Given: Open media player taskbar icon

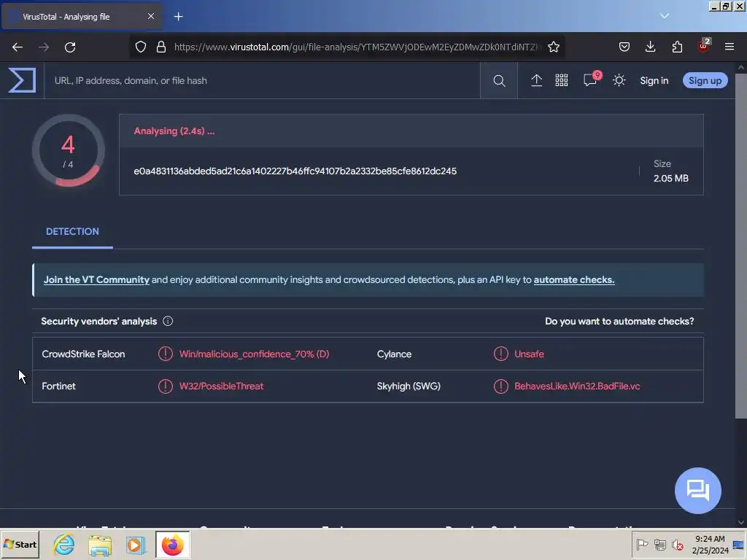Looking at the screenshot, I should [135, 545].
